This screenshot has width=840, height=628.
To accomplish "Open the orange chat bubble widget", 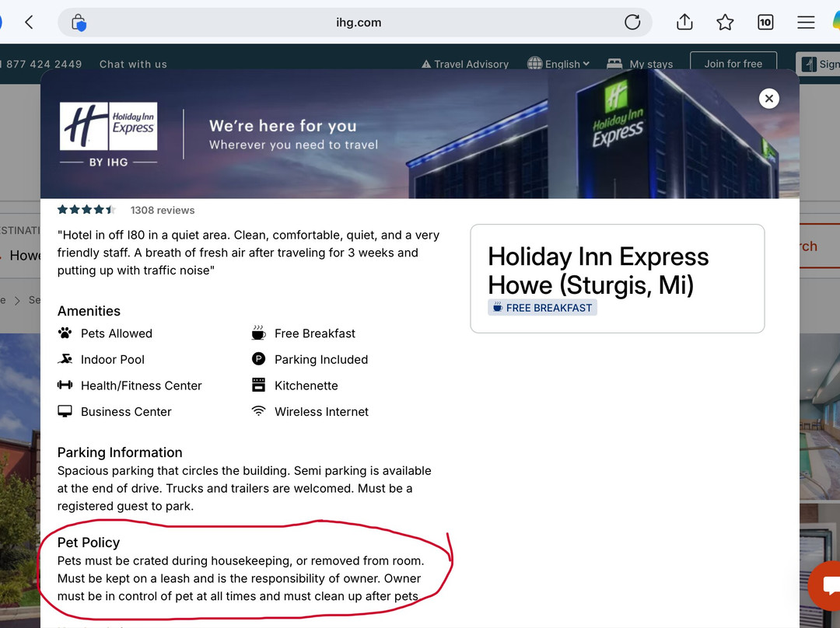I will coord(828,584).
